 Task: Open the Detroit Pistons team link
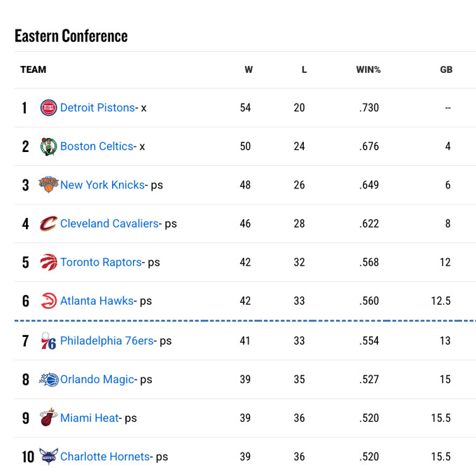pos(97,108)
